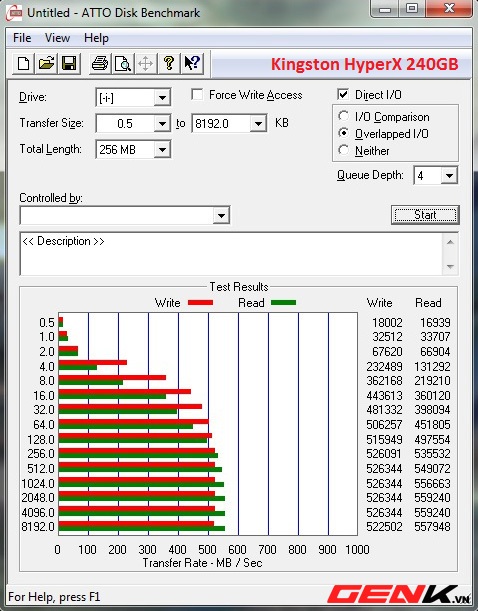This screenshot has width=478, height=611.
Task: Click the 64.0 transfer size row label
Action: click(x=44, y=424)
